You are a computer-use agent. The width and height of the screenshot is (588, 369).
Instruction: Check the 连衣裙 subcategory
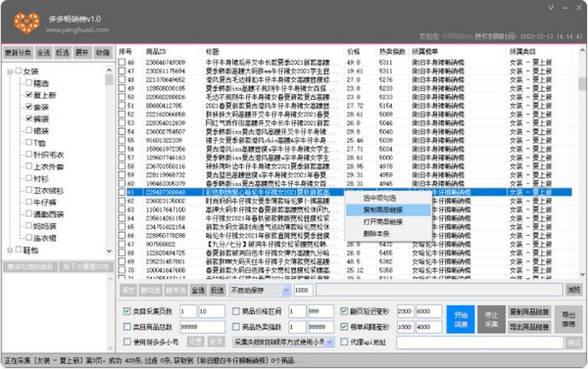click(x=28, y=238)
